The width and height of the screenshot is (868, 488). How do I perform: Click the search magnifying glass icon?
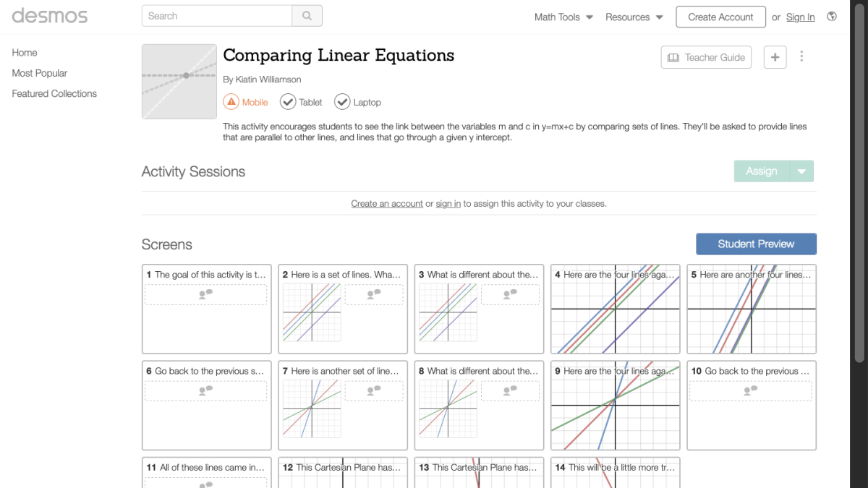tap(307, 15)
